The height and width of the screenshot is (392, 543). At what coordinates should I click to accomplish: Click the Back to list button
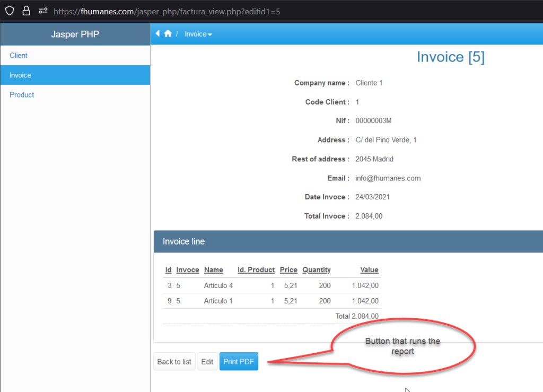[174, 362]
